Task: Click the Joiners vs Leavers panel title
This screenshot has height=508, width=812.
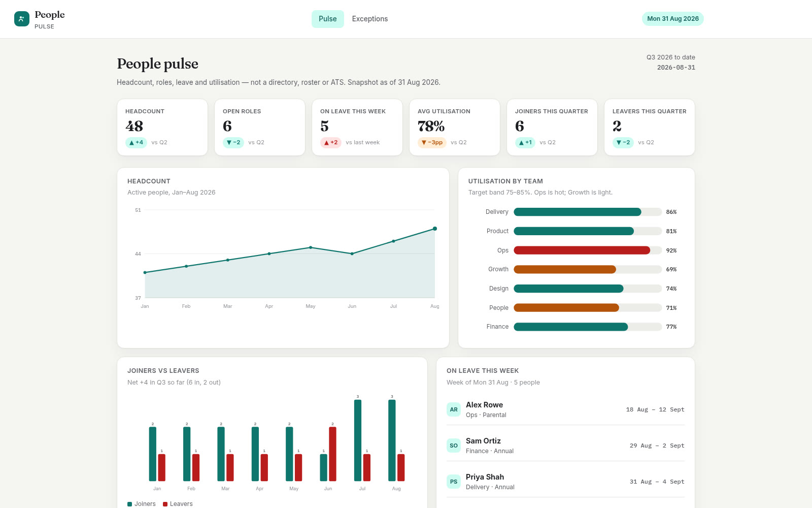Action: tap(163, 371)
